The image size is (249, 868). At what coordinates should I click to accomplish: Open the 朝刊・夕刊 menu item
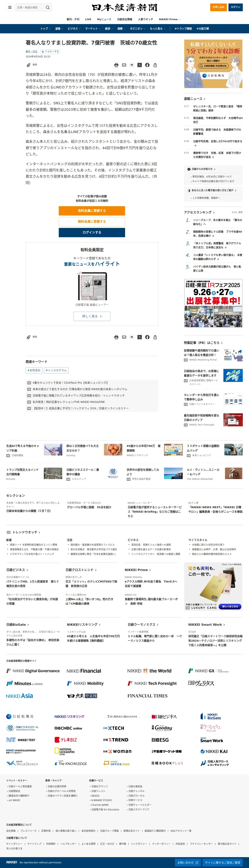pyautogui.click(x=73, y=19)
